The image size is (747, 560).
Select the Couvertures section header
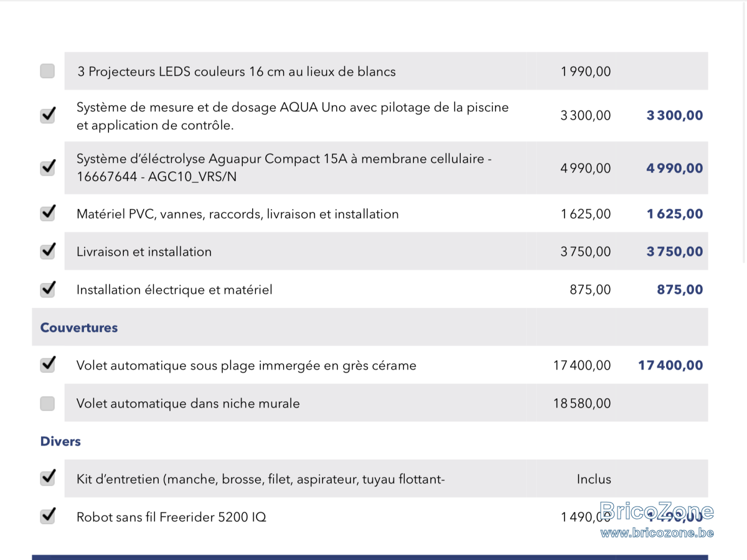(x=79, y=327)
